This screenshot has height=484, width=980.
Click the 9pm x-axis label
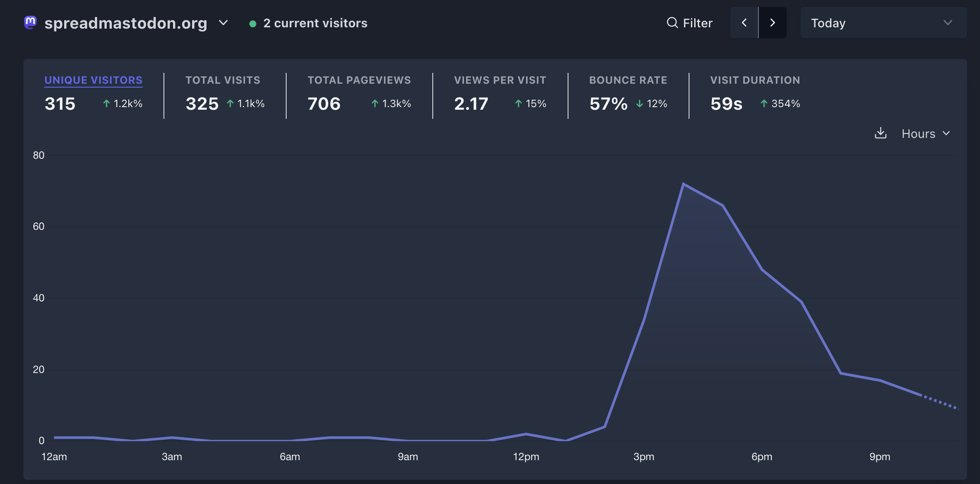(x=880, y=457)
